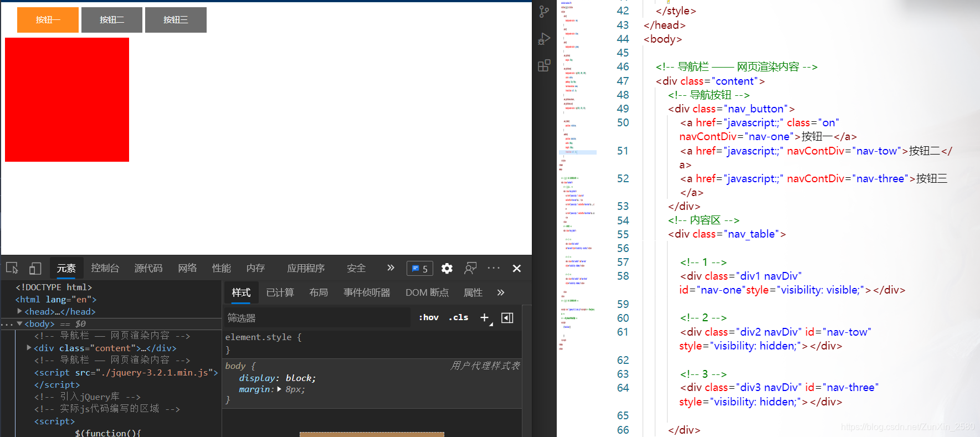Click the </style> closing tag in VS Code

point(676,11)
